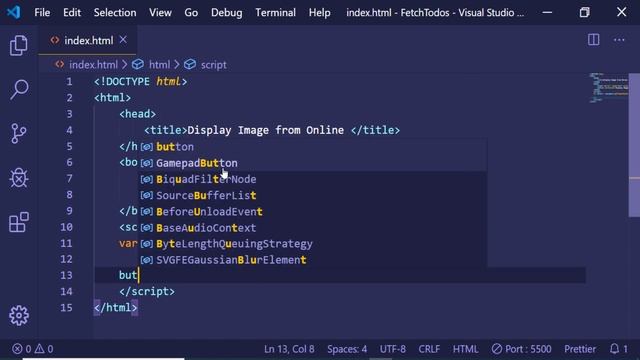Change indentation via Spaces: 4
This screenshot has width=640, height=360.
347,349
